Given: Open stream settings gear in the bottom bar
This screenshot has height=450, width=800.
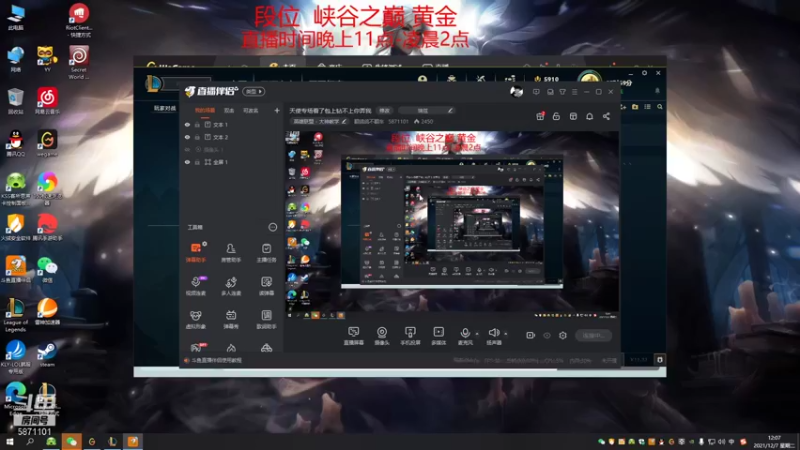Looking at the screenshot, I should (x=563, y=335).
